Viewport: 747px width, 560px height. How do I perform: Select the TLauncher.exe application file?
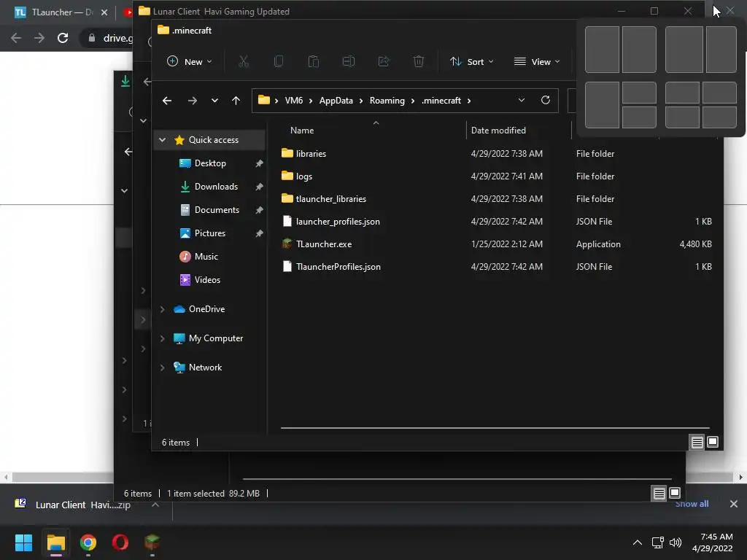tap(323, 244)
